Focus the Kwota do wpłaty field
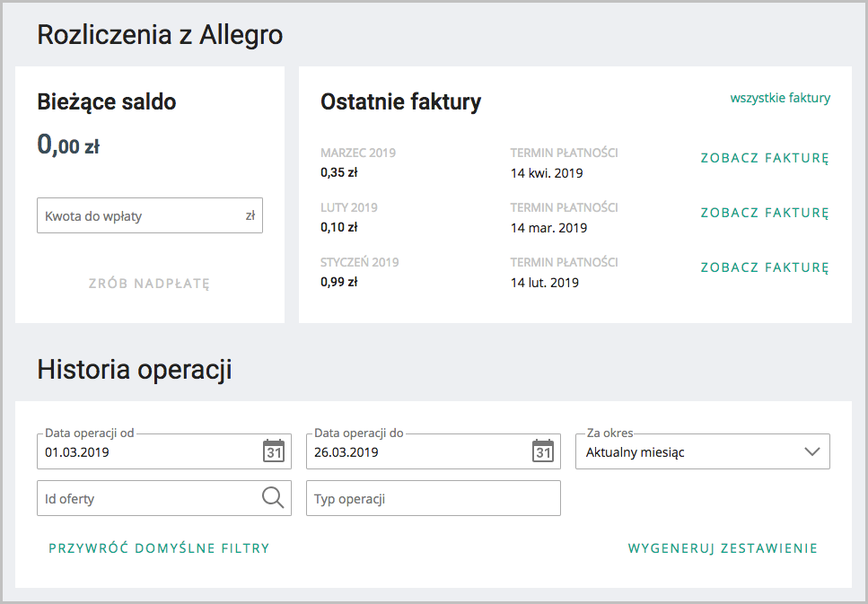This screenshot has width=868, height=604. pos(139,216)
